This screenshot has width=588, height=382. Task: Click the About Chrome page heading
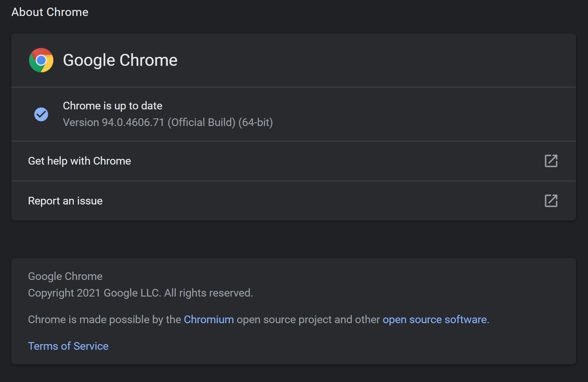50,12
